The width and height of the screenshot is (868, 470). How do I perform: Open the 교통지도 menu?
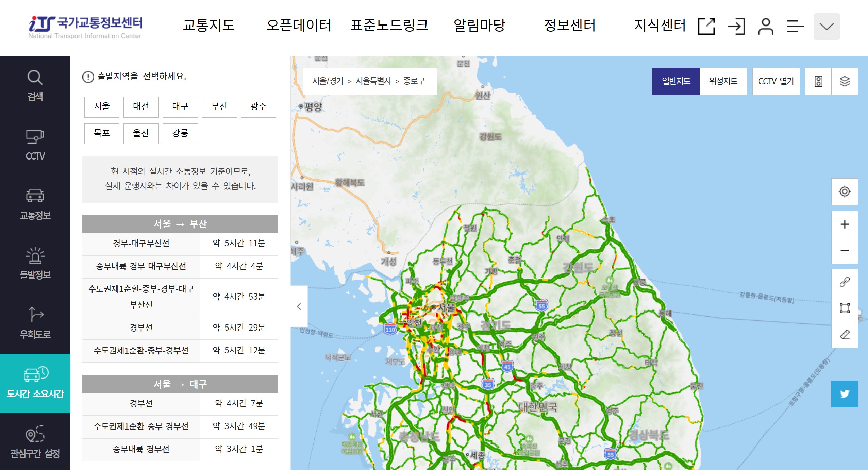click(208, 25)
